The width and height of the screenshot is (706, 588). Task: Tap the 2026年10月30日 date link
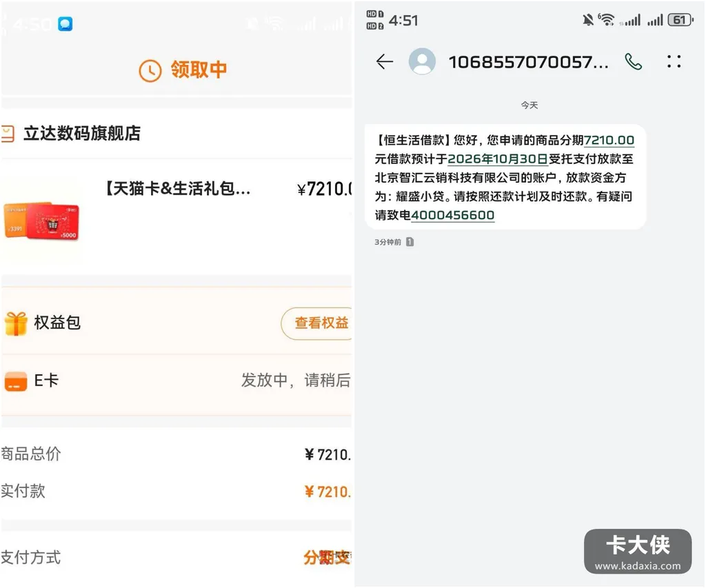click(x=498, y=159)
